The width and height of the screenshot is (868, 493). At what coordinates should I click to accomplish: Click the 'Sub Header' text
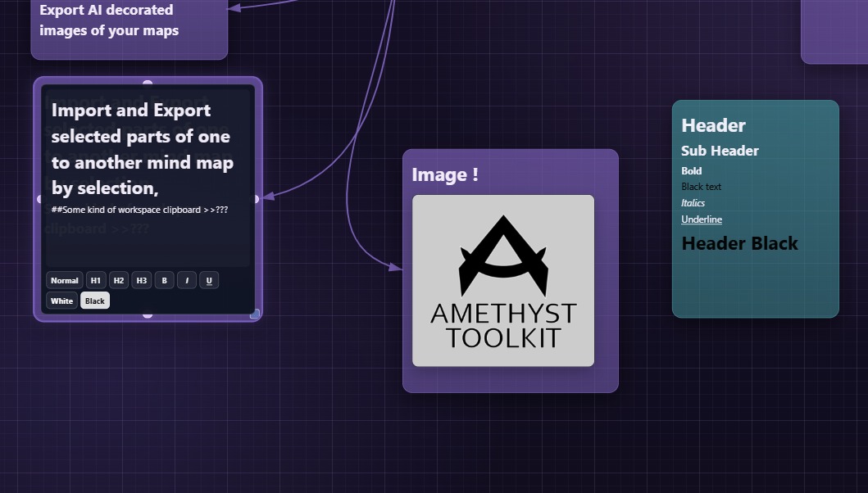pos(720,151)
